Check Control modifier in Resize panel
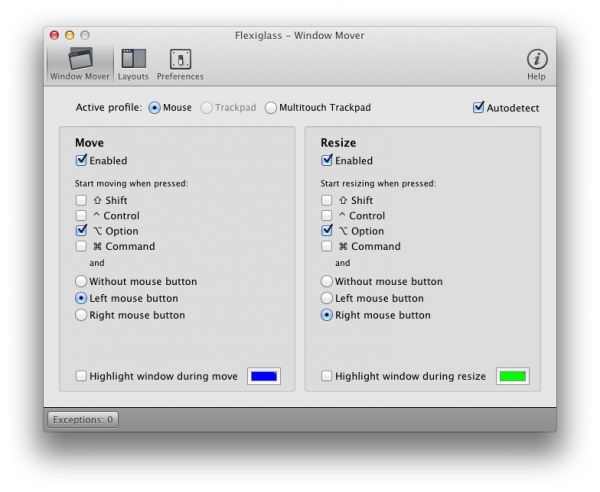The image size is (600, 492). click(327, 215)
